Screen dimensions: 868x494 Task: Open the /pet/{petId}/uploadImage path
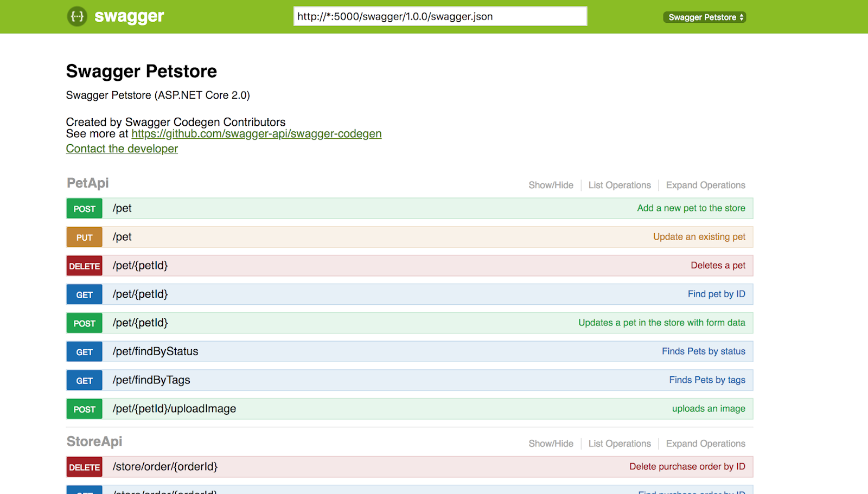pyautogui.click(x=175, y=409)
